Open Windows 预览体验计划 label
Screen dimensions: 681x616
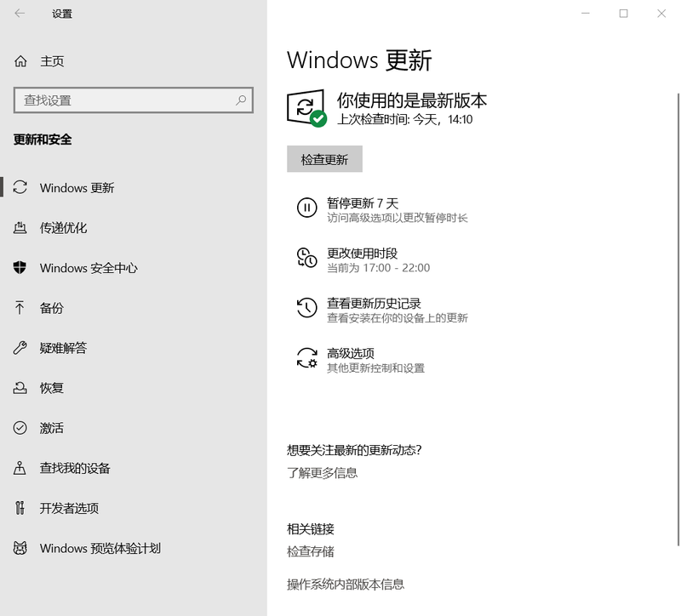(100, 548)
